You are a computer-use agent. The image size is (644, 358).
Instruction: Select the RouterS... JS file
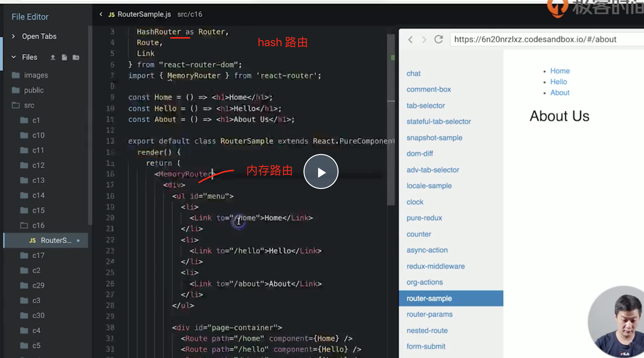point(55,240)
